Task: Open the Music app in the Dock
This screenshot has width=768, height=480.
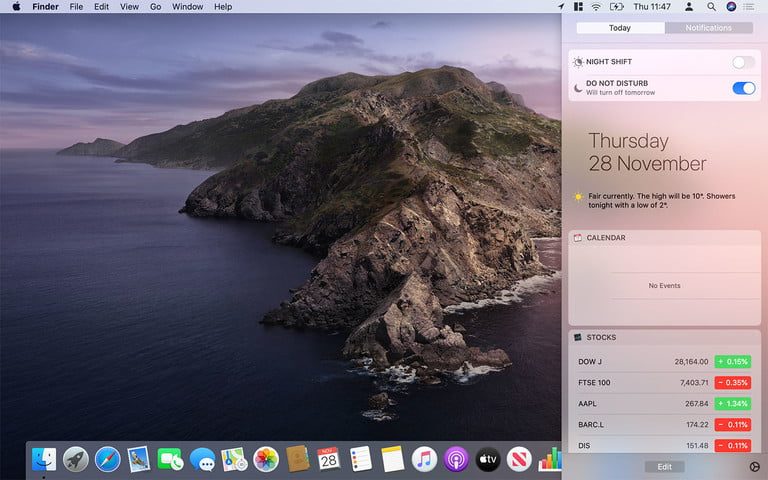Action: coord(424,459)
